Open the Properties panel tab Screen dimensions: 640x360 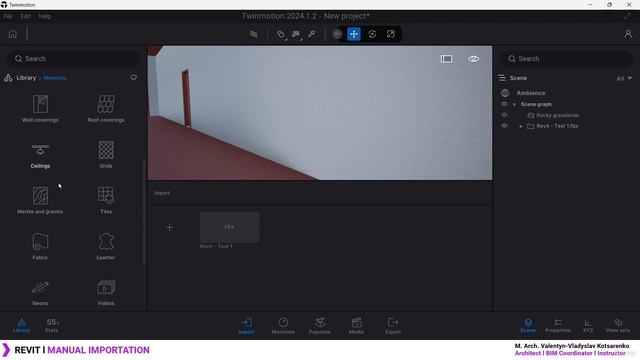pyautogui.click(x=558, y=325)
